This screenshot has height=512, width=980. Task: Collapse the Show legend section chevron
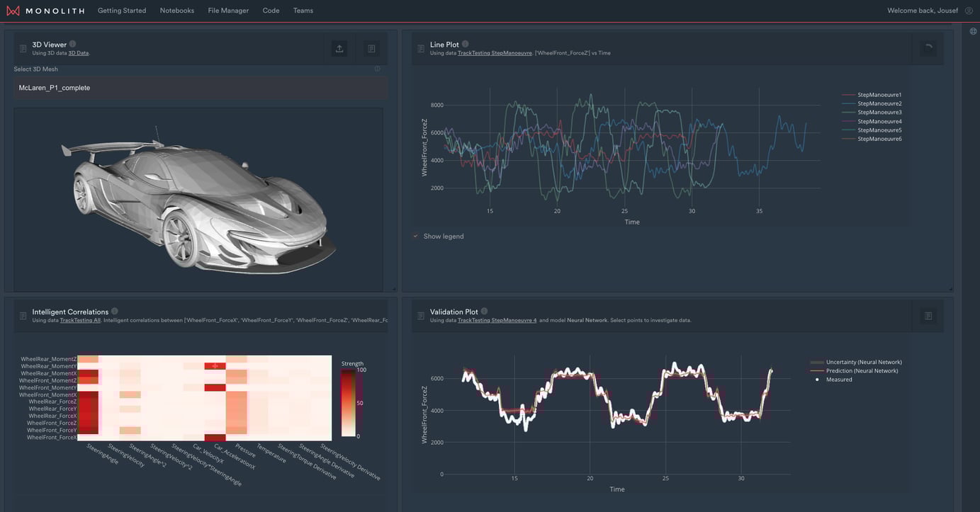point(415,235)
